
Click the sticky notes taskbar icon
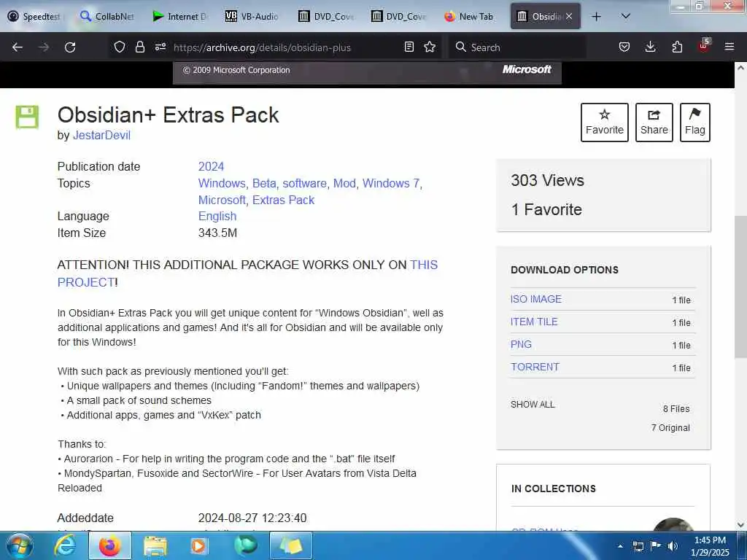pos(291,545)
